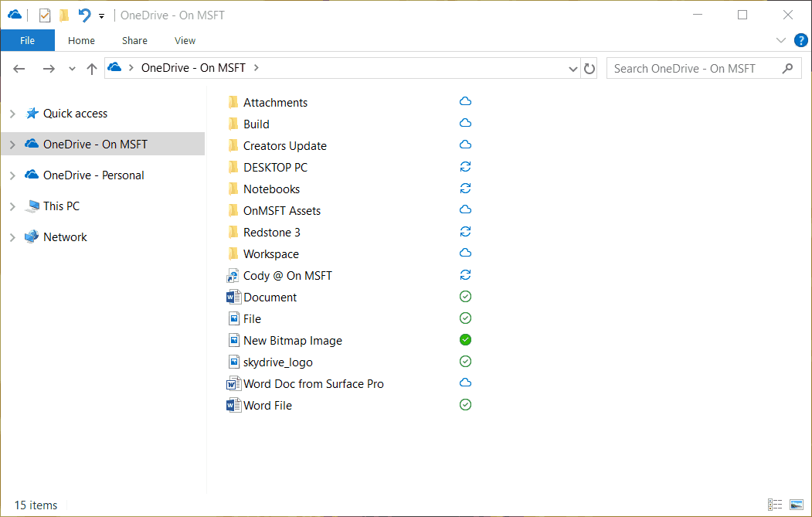Click the Search OneDrive - On MSFT box

pyautogui.click(x=704, y=68)
